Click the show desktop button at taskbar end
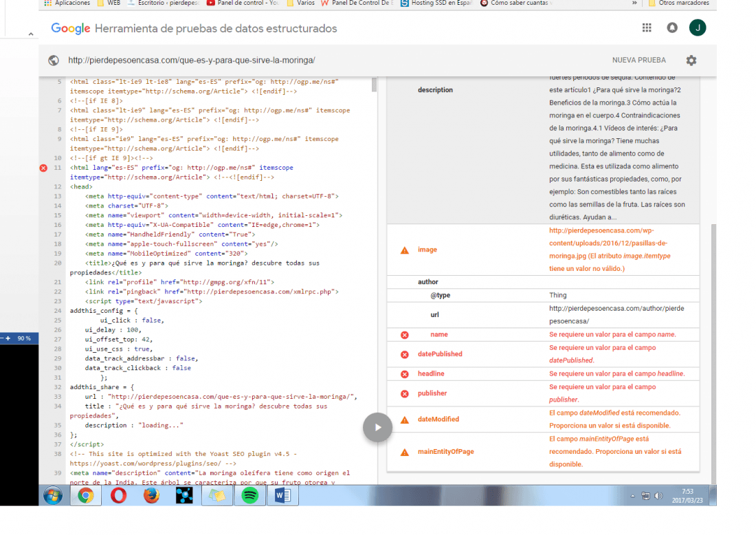The image size is (756, 535). pos(713,495)
